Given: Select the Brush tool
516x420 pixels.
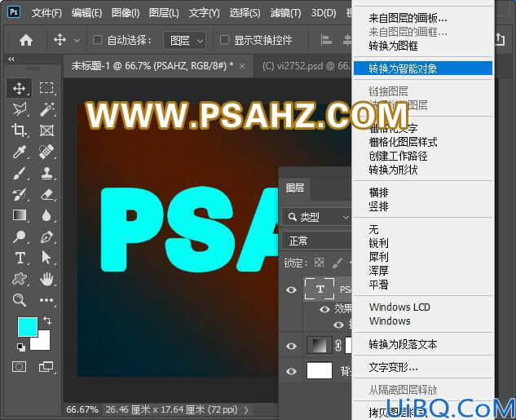Looking at the screenshot, I should click(x=19, y=173).
